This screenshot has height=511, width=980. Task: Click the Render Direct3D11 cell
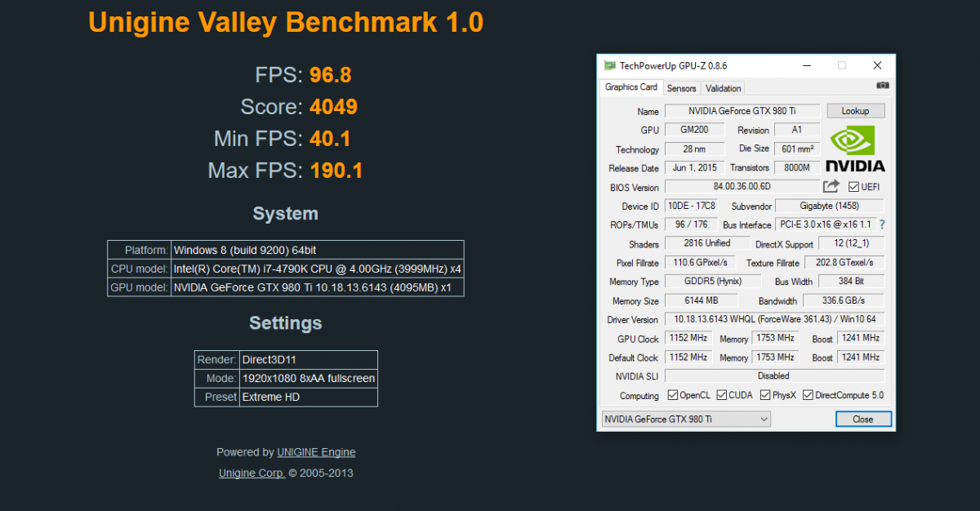coord(309,360)
